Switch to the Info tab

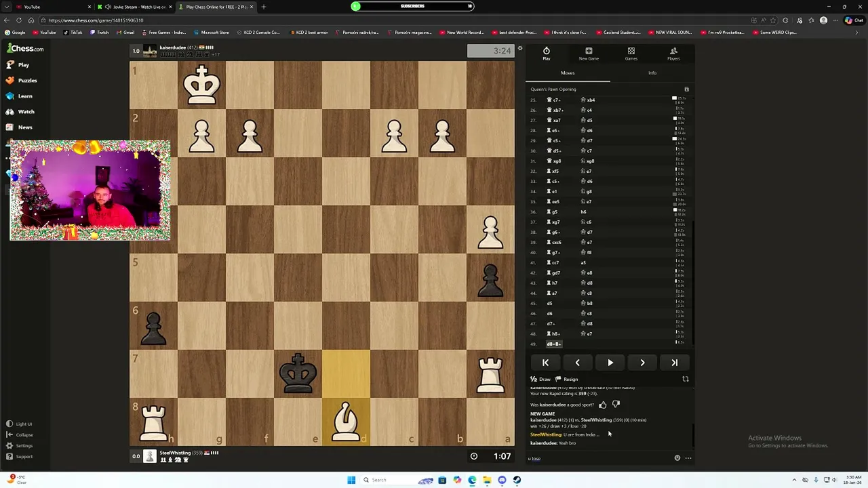click(x=652, y=73)
